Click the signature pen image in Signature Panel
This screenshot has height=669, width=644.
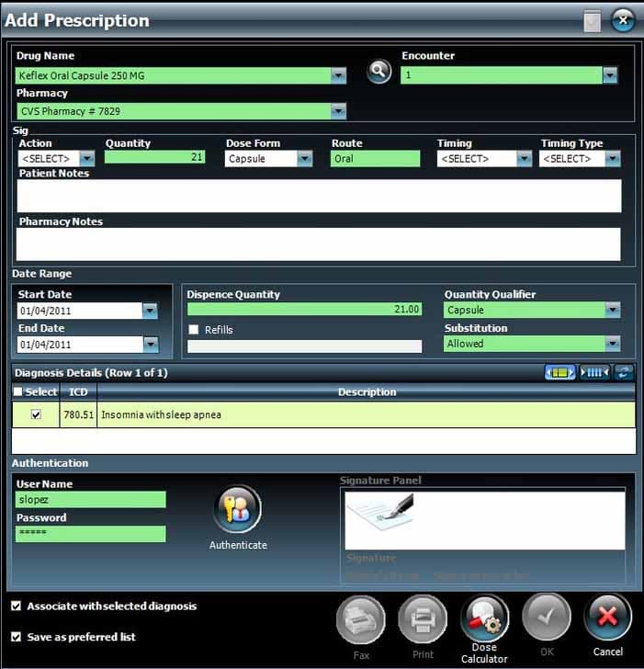pyautogui.click(x=380, y=512)
